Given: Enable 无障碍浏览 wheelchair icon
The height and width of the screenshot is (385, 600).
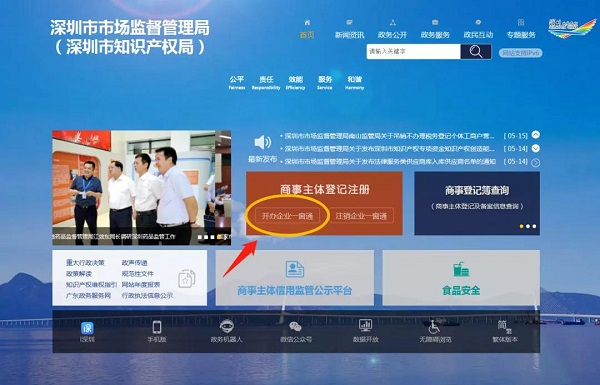Looking at the screenshot, I should tap(434, 327).
